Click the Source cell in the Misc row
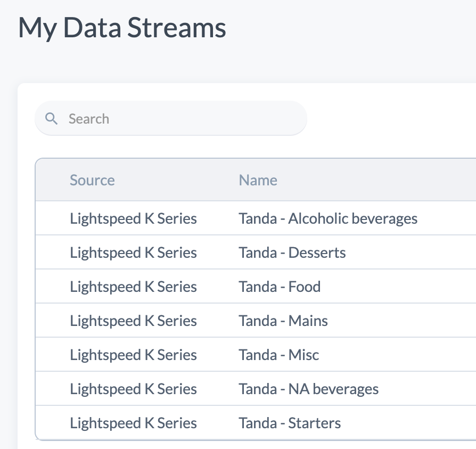The image size is (476, 449). (133, 355)
